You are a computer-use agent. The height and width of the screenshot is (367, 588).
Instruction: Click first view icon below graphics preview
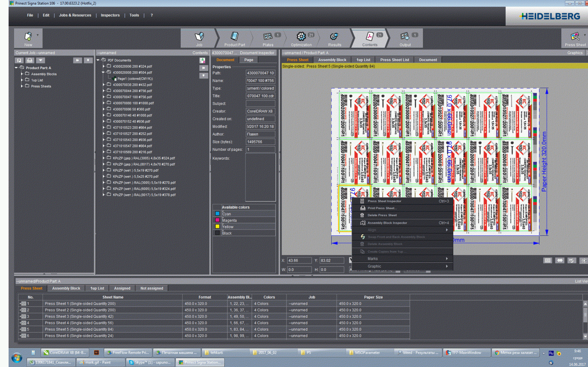coord(548,260)
